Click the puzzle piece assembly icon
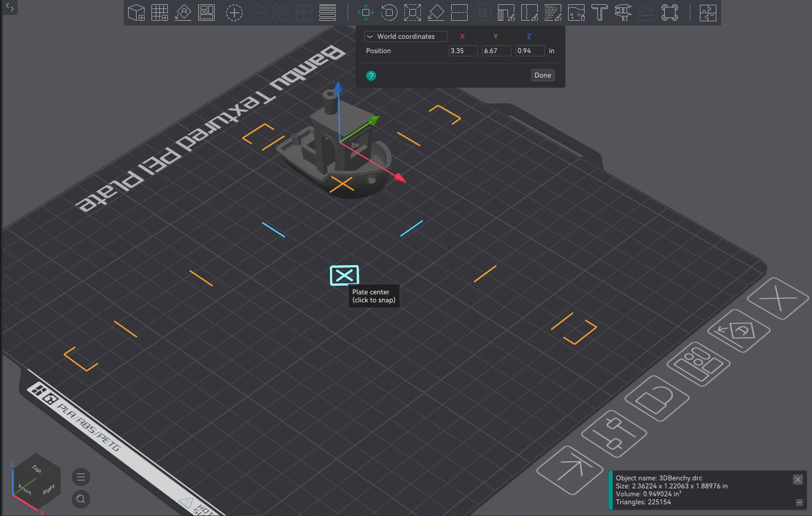 [708, 12]
